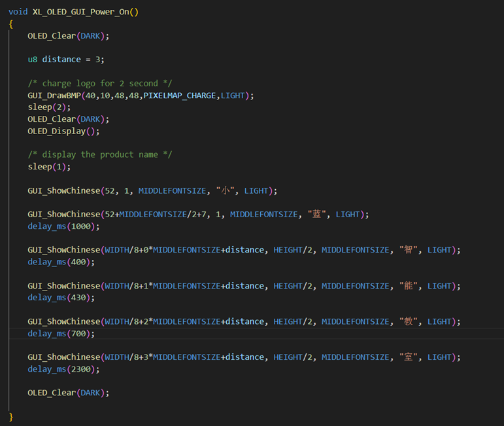Click the Chinese character "能" string
Image resolution: width=504 pixels, height=426 pixels.
[409, 286]
